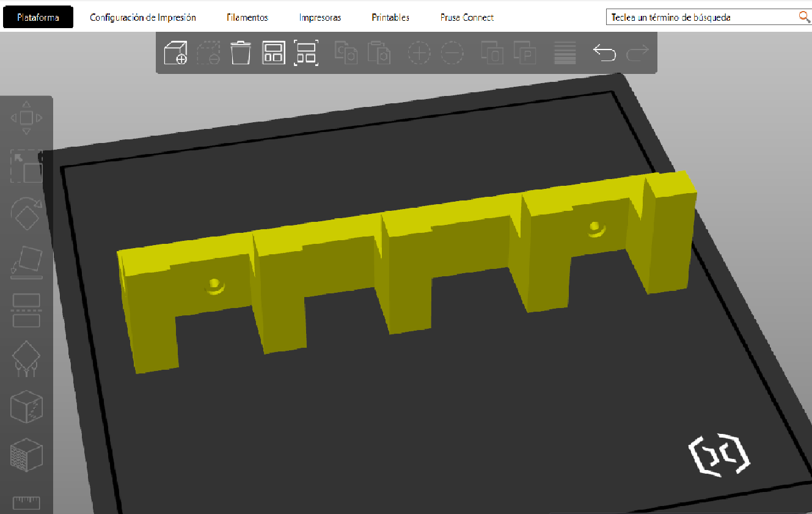This screenshot has height=514, width=812.
Task: Click the Paste clipboard icon
Action: click(x=379, y=53)
